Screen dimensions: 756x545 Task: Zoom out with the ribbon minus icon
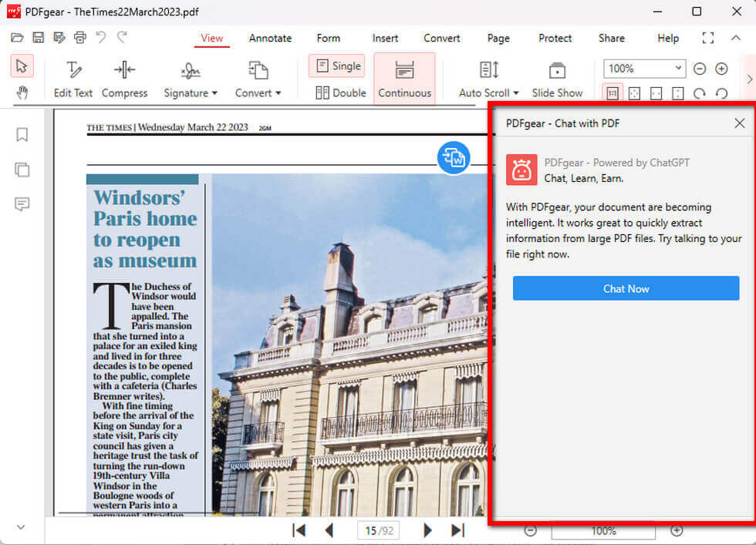tap(700, 69)
